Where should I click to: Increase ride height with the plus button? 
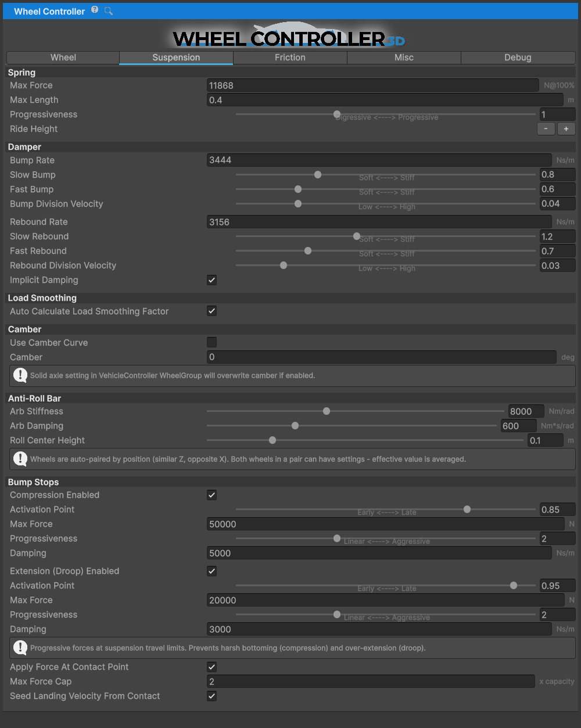point(566,129)
